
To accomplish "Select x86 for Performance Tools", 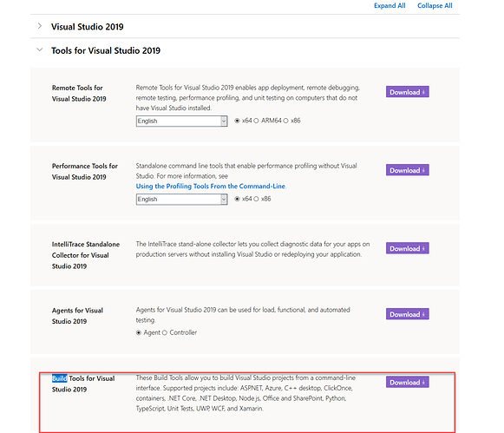I will pyautogui.click(x=256, y=199).
